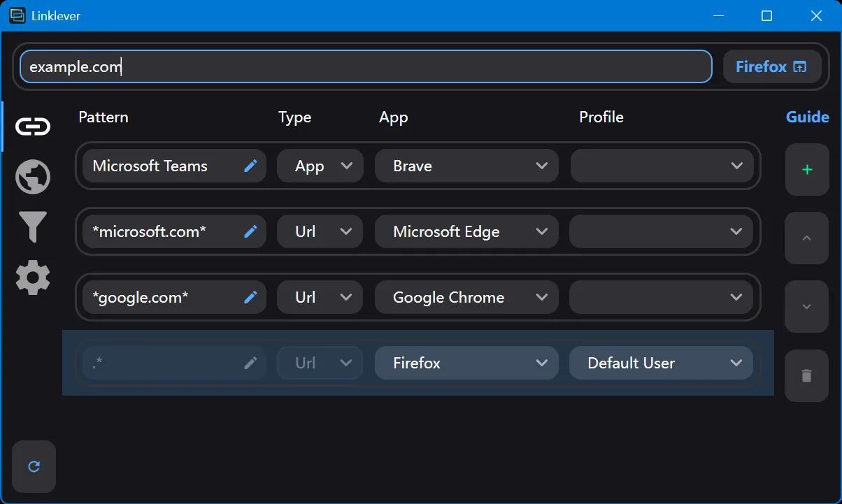
Task: Open the Type dropdown showing App
Action: 320,166
